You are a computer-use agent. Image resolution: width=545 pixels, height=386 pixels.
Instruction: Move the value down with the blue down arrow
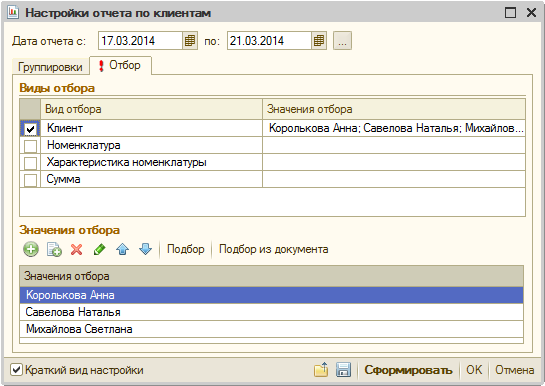pyautogui.click(x=145, y=249)
